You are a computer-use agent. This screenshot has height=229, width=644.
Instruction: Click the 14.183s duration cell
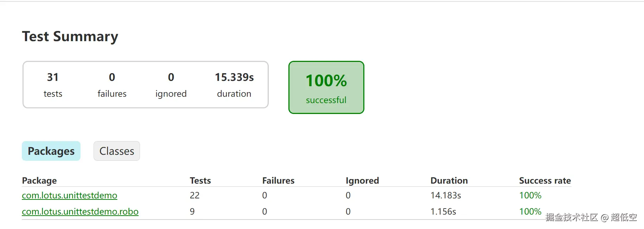pos(446,195)
